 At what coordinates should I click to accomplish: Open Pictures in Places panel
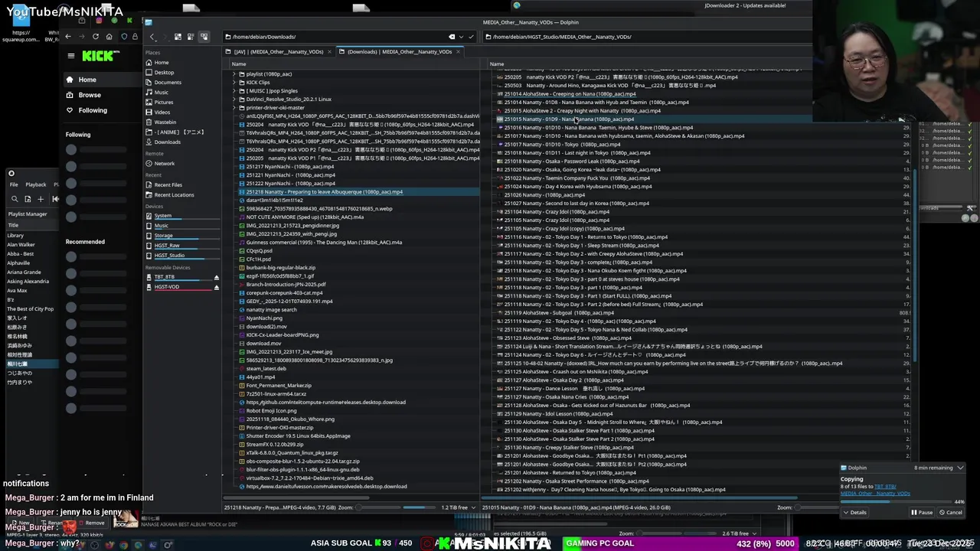tap(163, 103)
